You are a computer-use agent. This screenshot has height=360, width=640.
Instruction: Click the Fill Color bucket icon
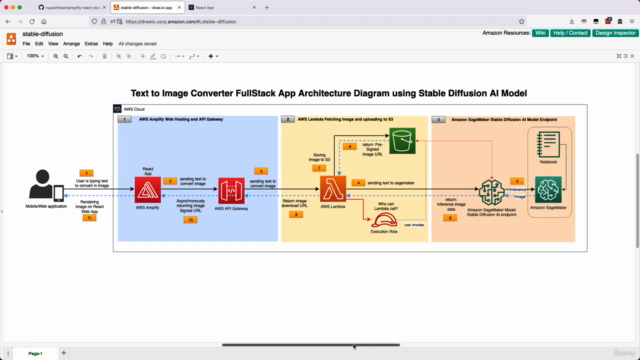(142, 56)
